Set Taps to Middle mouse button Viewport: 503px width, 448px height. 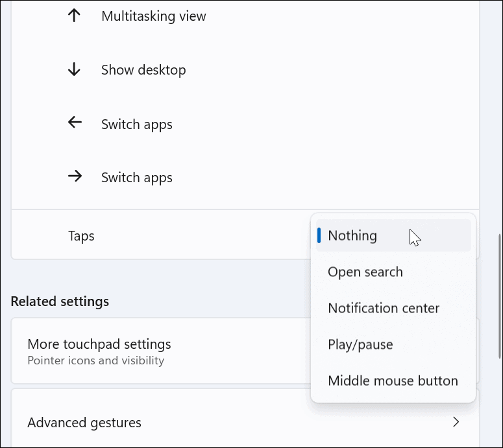point(393,381)
